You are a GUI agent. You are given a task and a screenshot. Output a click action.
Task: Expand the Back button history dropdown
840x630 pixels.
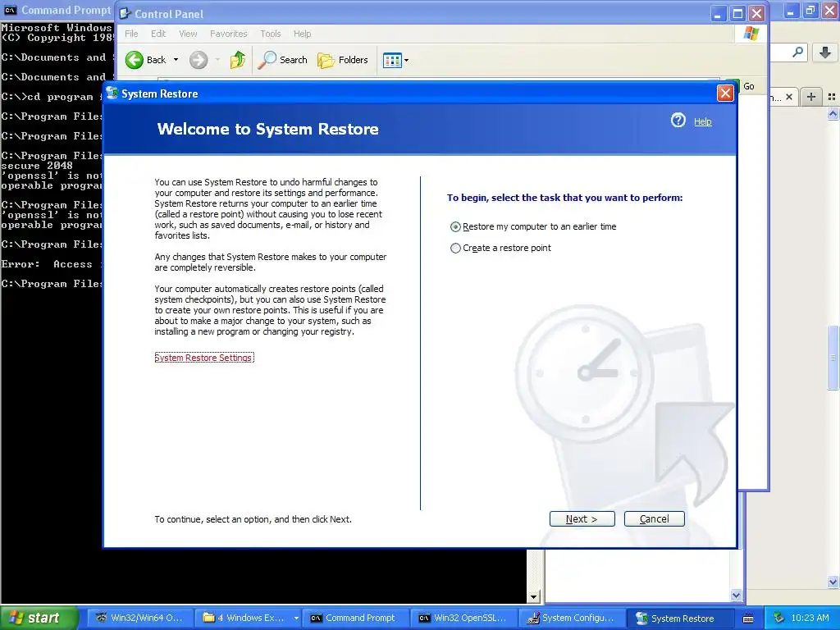pos(176,60)
